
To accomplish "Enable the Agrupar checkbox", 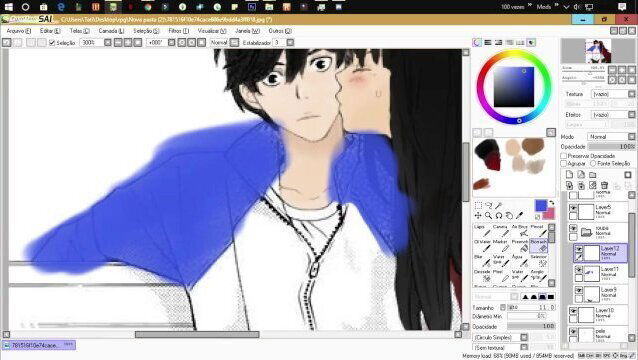I will pos(564,164).
